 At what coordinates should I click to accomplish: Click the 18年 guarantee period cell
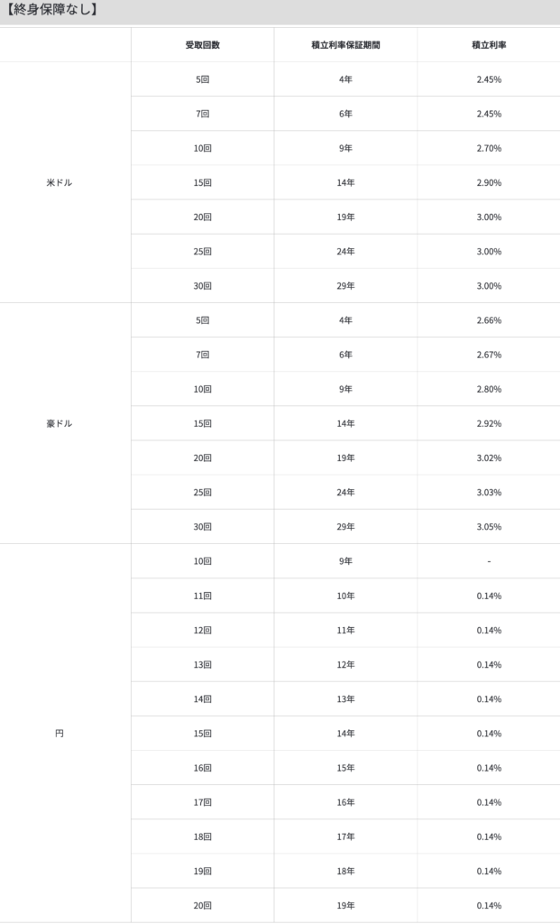pyautogui.click(x=345, y=872)
